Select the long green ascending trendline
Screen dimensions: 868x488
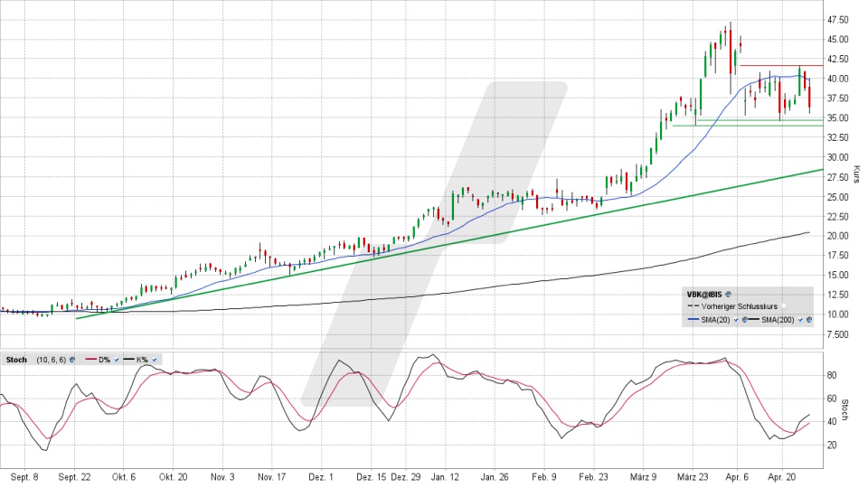coord(449,243)
